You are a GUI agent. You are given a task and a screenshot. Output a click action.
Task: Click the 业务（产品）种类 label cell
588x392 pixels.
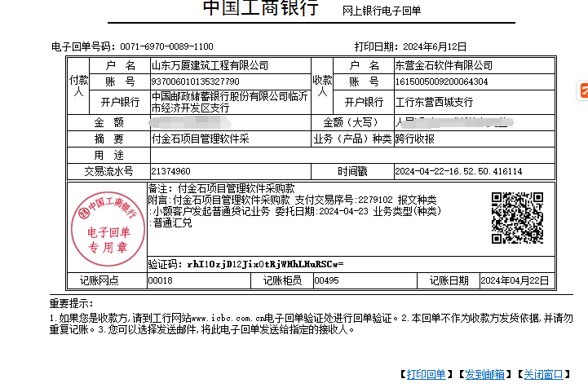[x=352, y=139]
